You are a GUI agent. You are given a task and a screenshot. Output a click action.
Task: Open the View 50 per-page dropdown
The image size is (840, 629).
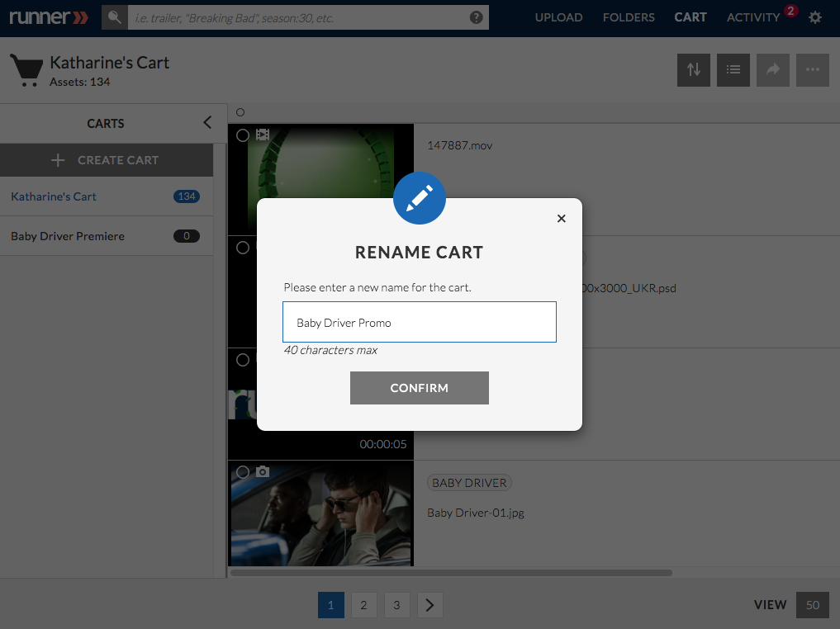(813, 605)
